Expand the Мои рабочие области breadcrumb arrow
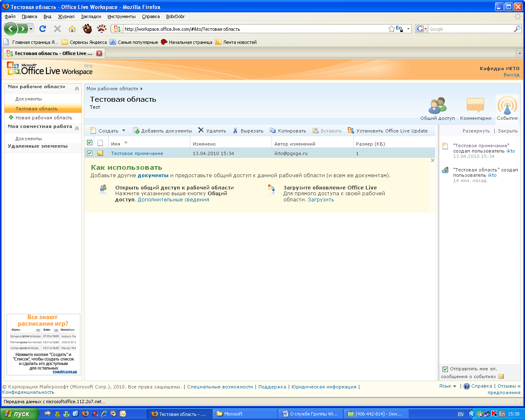This screenshot has height=420, width=525. (x=142, y=89)
